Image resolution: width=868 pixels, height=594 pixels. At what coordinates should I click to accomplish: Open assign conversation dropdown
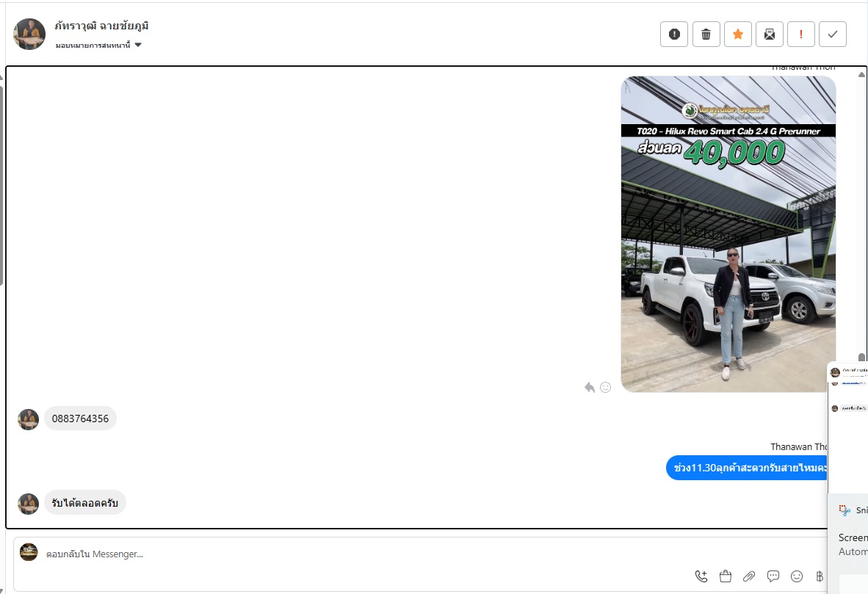[x=98, y=45]
